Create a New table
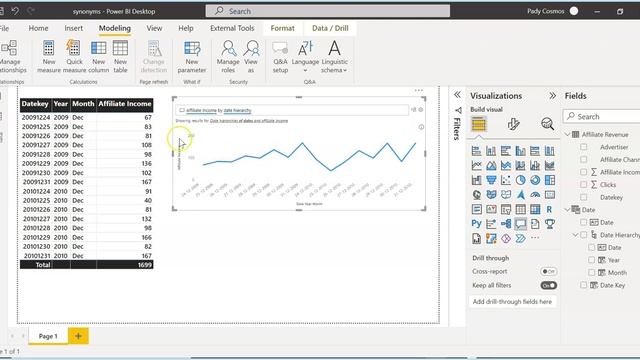Screen dimensions: 640x360 coord(120,57)
